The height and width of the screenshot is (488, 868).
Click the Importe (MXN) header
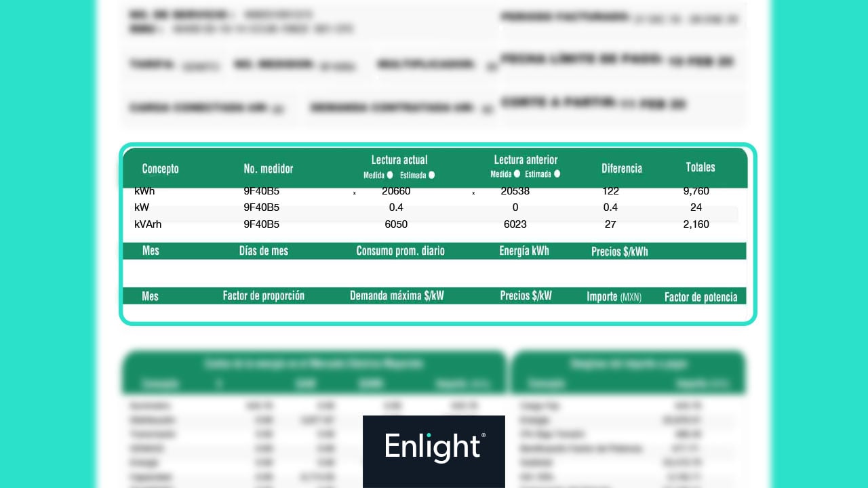click(x=614, y=297)
